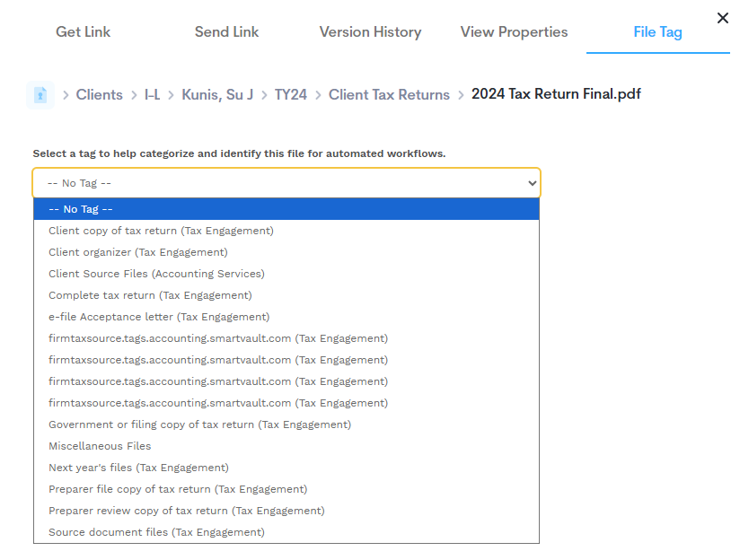The height and width of the screenshot is (560, 740).
Task: Pick the Miscellaneous Files tag option
Action: pos(100,446)
